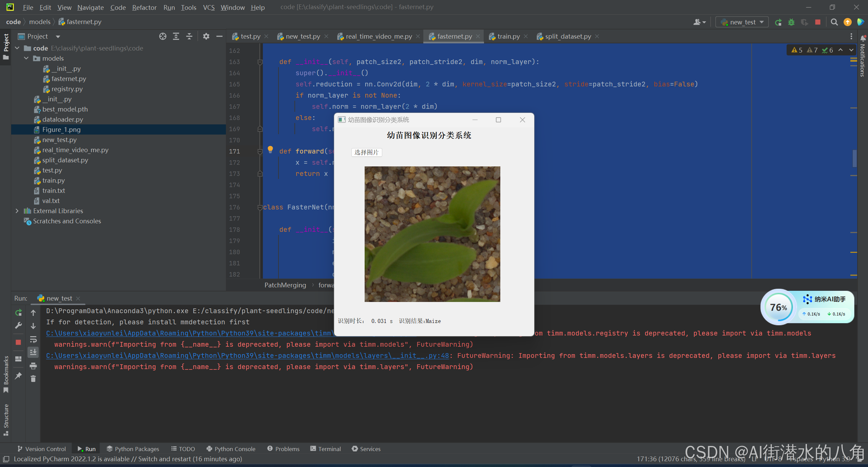The height and width of the screenshot is (467, 868).
Task: Click the print icon in Run panel
Action: (x=33, y=366)
